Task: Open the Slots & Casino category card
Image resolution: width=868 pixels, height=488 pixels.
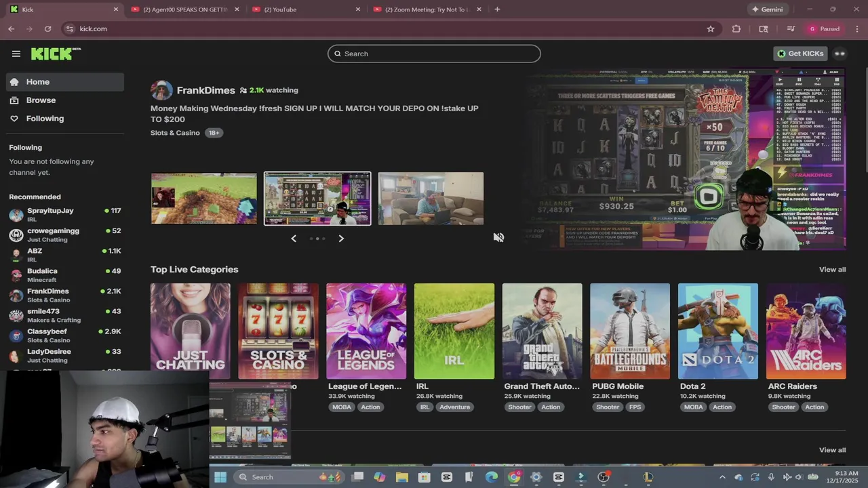Action: [x=278, y=331]
